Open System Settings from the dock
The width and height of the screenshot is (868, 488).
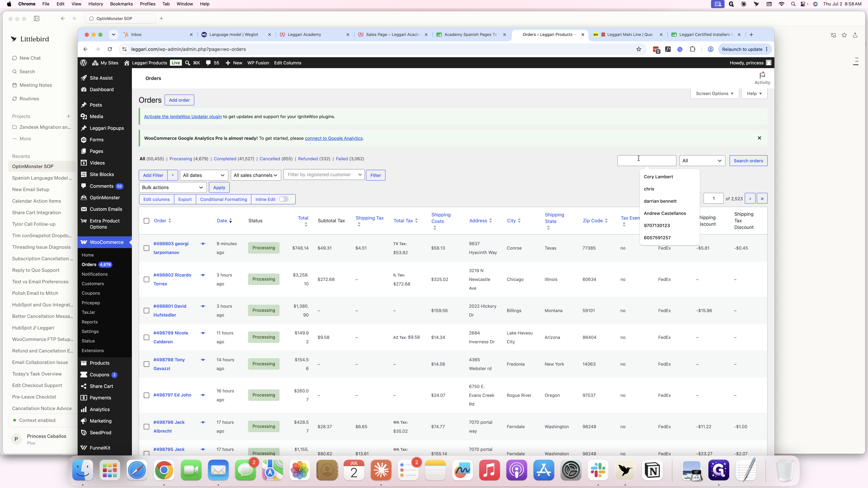[571, 470]
